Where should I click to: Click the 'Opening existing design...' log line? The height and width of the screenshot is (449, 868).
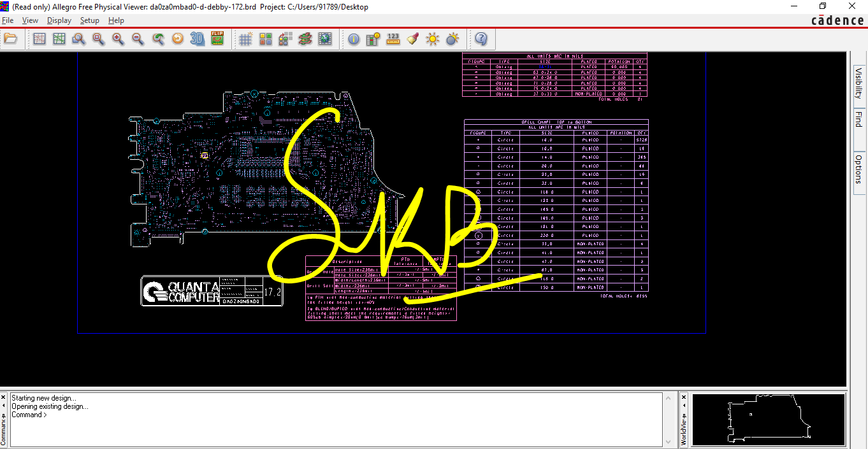50,406
